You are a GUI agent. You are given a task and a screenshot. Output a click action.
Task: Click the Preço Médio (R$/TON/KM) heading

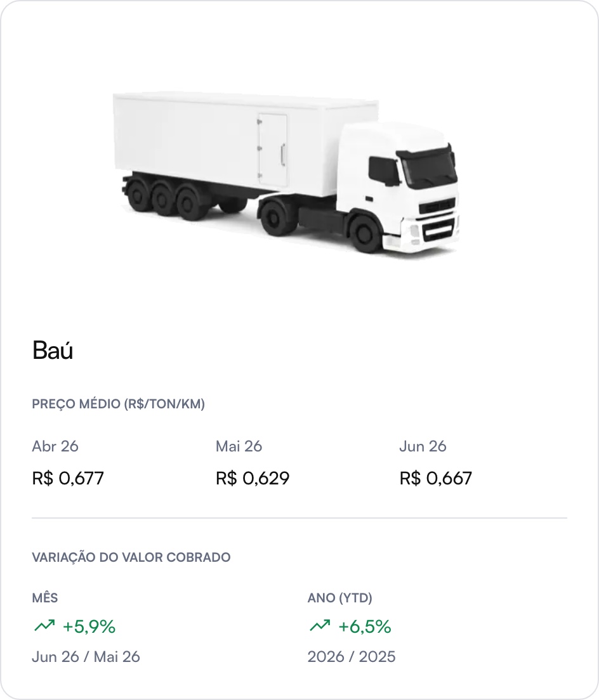119,404
